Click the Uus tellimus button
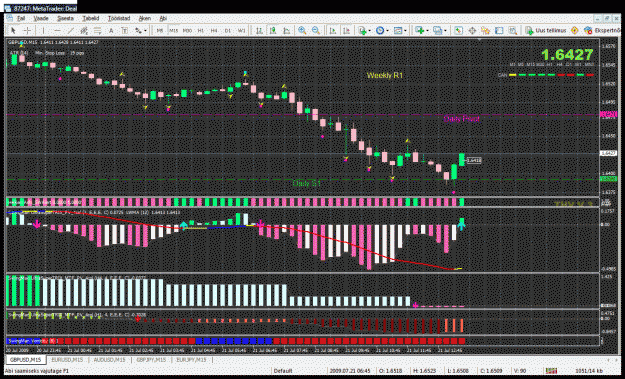 coord(546,30)
